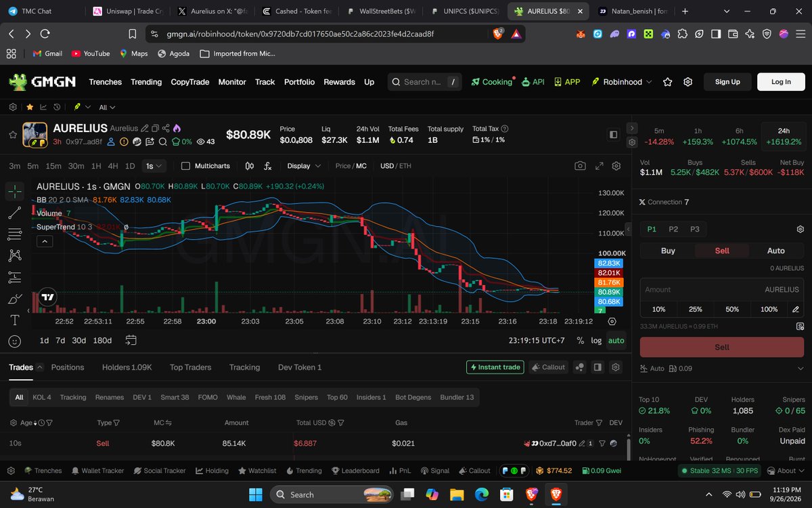This screenshot has height=508, width=812.
Task: Open the feather chain filter dropdown
Action: [82, 107]
